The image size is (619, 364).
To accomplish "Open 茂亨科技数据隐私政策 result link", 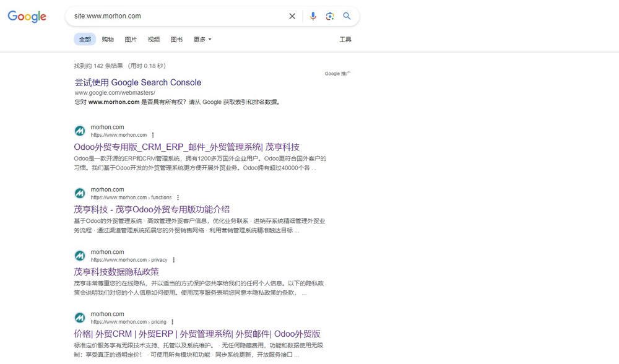I will 116,272.
